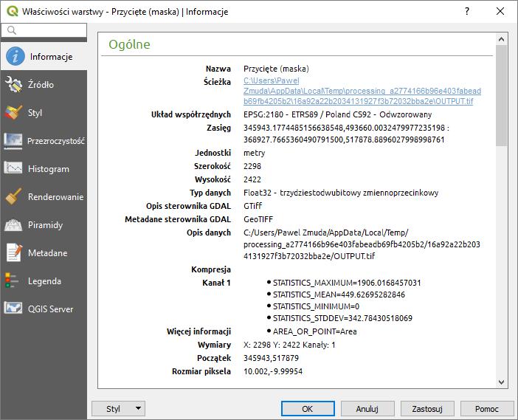Viewport: 518px width, 420px height.
Task: Open Styl via the paintbrush icon
Action: click(13, 112)
